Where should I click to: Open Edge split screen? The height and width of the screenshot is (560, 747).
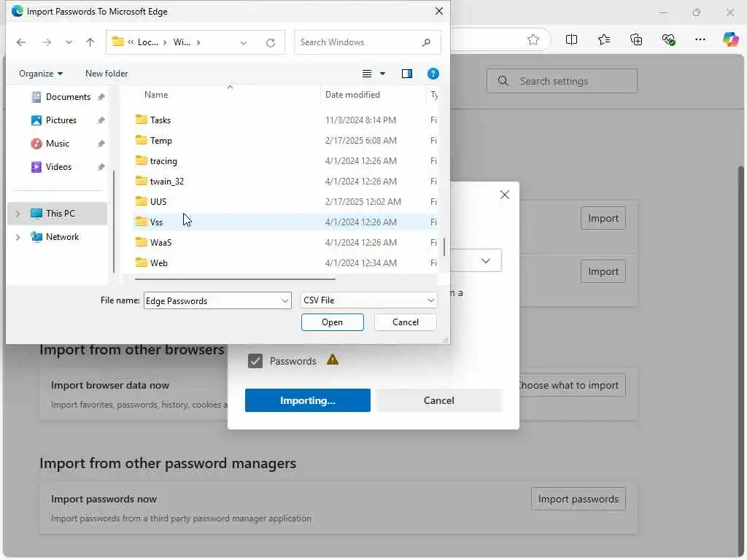pyautogui.click(x=572, y=39)
